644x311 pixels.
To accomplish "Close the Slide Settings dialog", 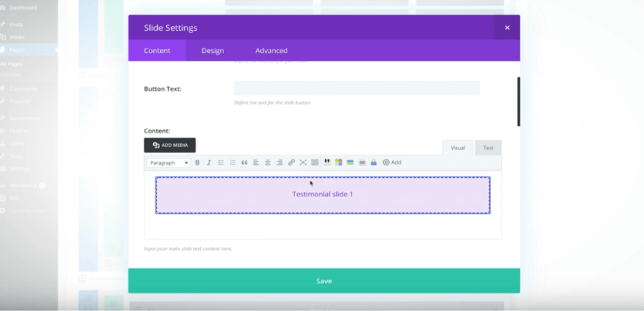I will (507, 28).
